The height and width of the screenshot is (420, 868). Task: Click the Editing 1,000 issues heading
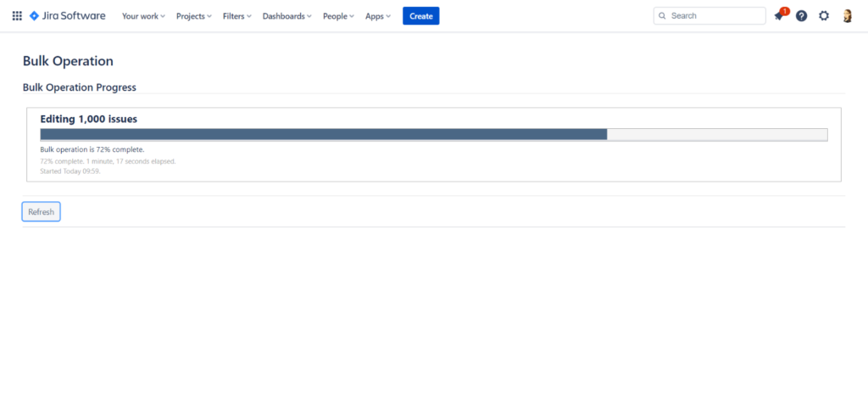tap(89, 119)
